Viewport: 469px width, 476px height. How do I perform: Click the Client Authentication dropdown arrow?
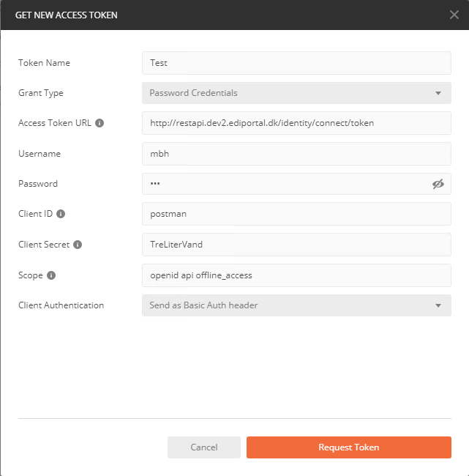coord(438,305)
